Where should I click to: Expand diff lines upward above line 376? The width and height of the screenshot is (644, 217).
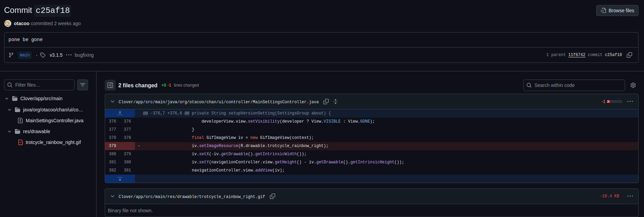point(120,113)
